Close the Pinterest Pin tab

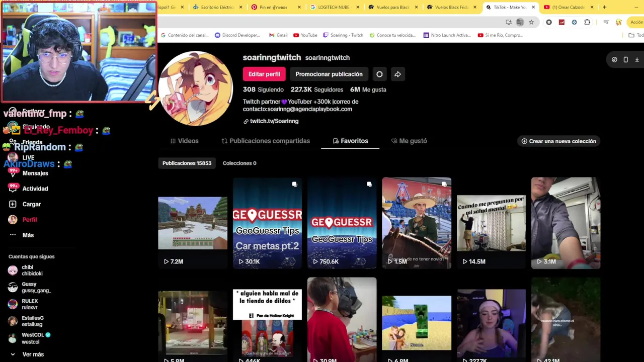pyautogui.click(x=299, y=7)
